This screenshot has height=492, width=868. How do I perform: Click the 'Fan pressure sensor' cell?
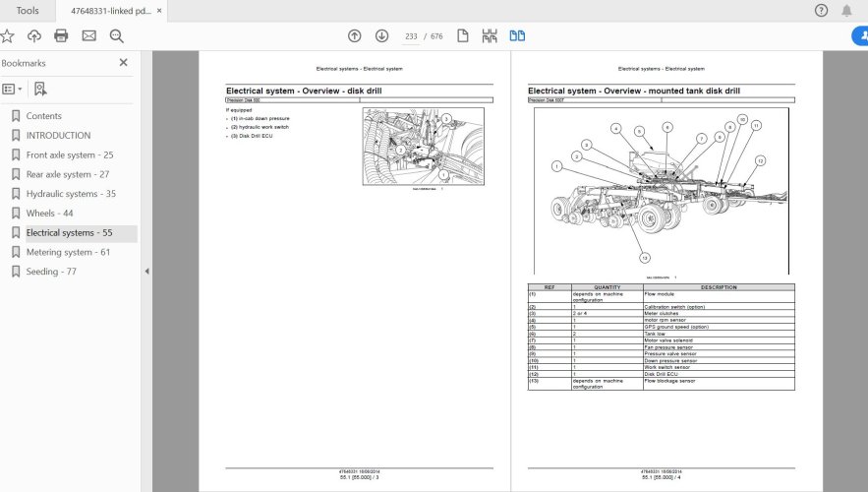(719, 346)
